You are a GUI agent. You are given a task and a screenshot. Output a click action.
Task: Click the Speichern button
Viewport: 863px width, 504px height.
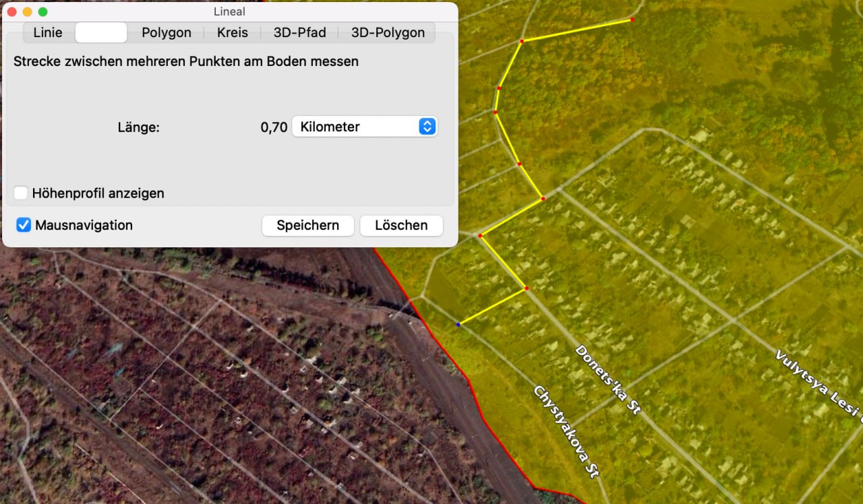[307, 225]
